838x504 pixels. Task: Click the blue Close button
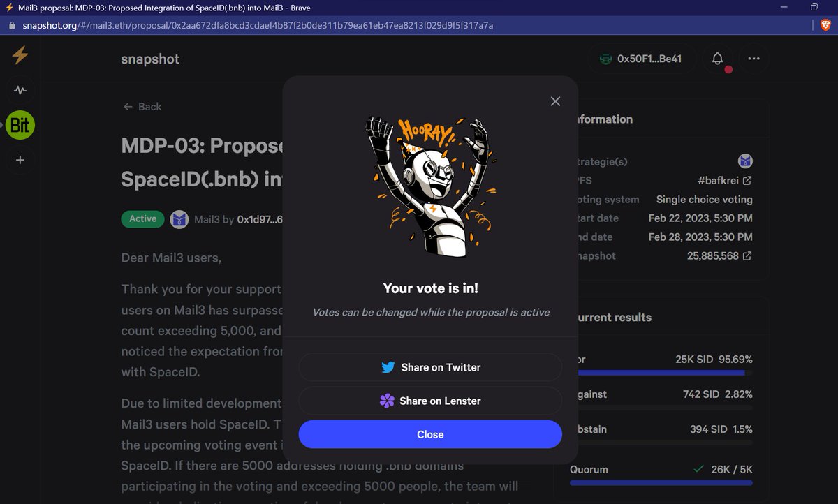430,434
